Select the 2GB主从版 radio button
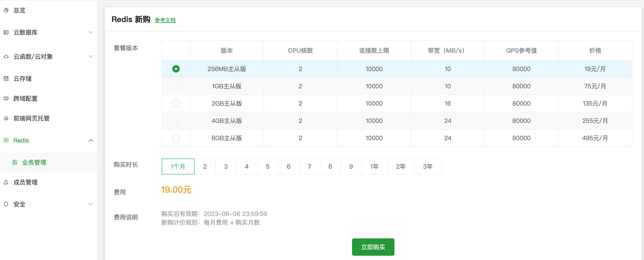644x260 pixels. 176,103
